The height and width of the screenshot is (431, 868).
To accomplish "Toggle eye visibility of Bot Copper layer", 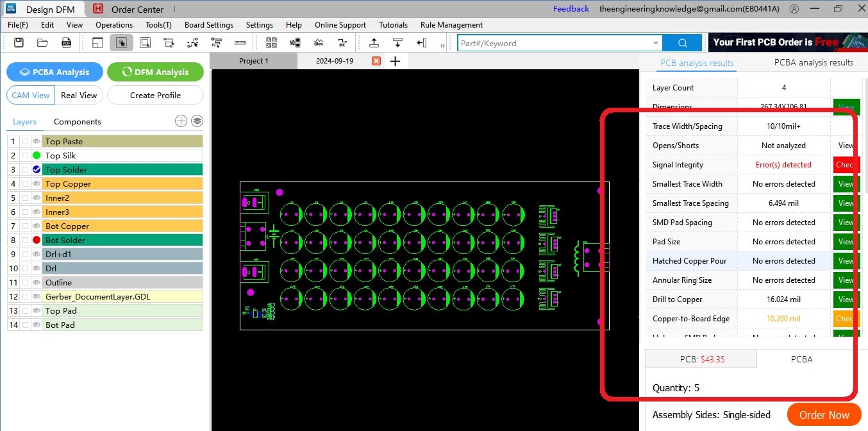I will point(37,226).
